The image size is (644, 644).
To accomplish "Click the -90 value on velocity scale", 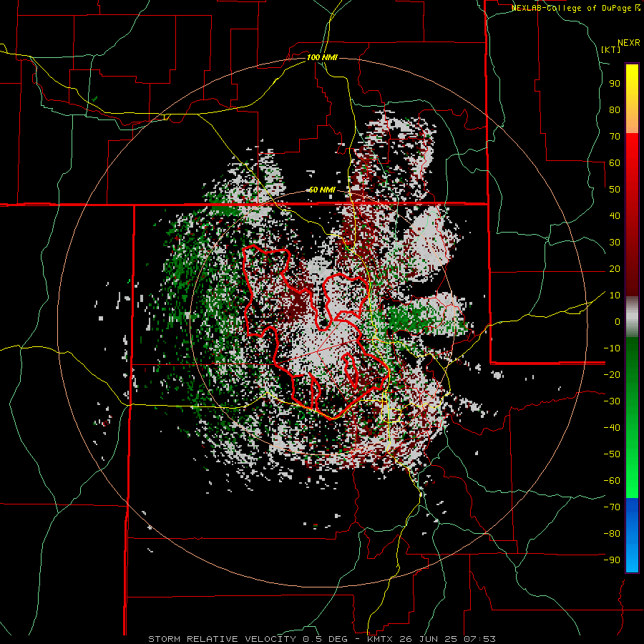I will point(612,560).
